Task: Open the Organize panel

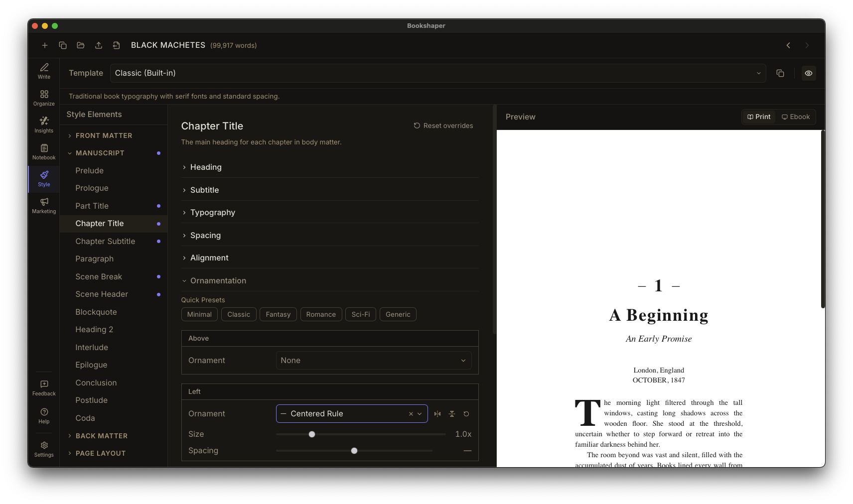Action: pos(44,98)
